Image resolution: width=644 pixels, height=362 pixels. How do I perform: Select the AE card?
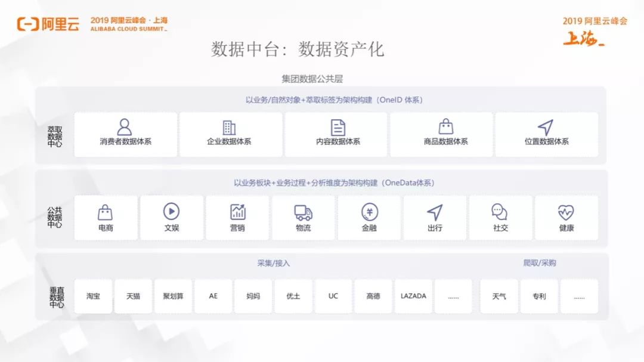coord(213,296)
